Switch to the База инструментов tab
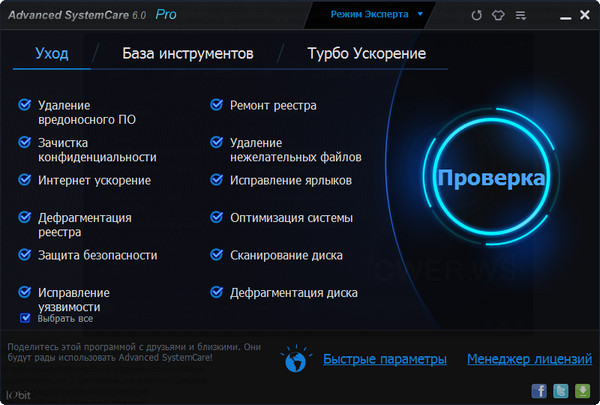This screenshot has height=405, width=600. [188, 53]
